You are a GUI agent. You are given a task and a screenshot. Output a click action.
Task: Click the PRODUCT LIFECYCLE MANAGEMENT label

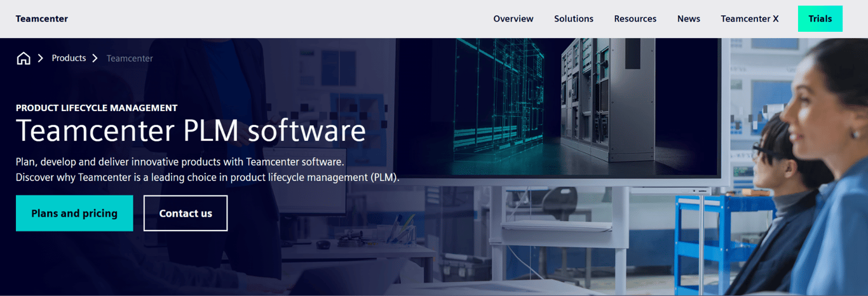(97, 108)
